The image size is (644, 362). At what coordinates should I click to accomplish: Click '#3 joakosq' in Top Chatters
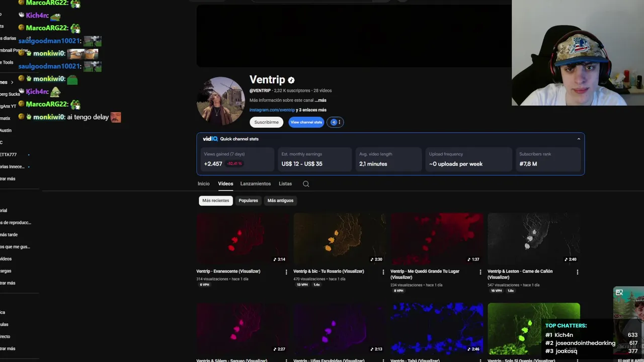click(561, 351)
